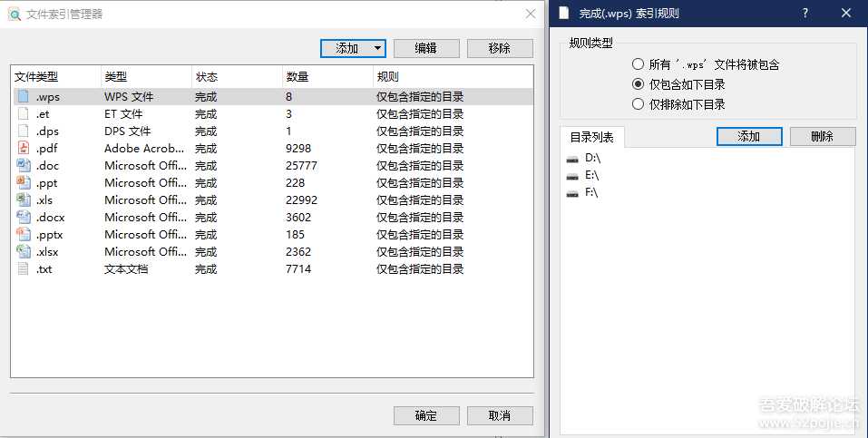Click the .xls Excel file type icon
Viewport: 868px width, 438px height.
[24, 200]
